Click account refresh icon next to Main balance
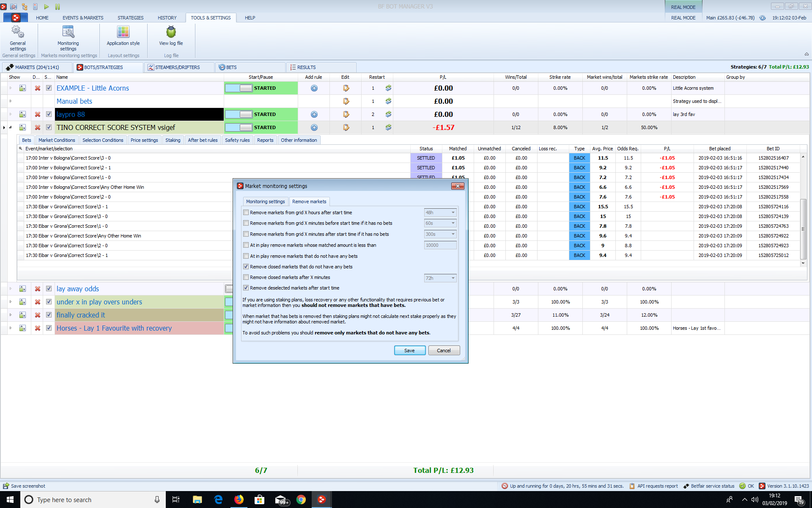 pos(763,18)
